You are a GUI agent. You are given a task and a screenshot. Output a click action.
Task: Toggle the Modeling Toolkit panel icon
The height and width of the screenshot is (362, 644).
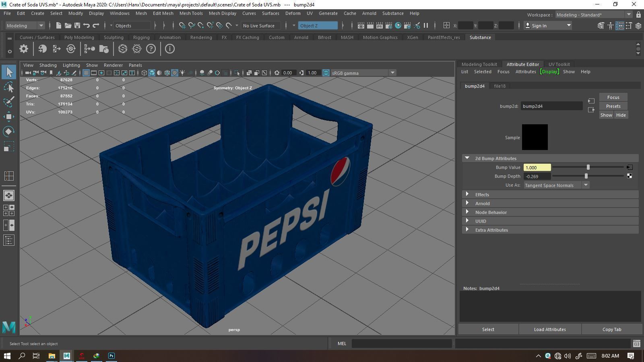[601, 25]
